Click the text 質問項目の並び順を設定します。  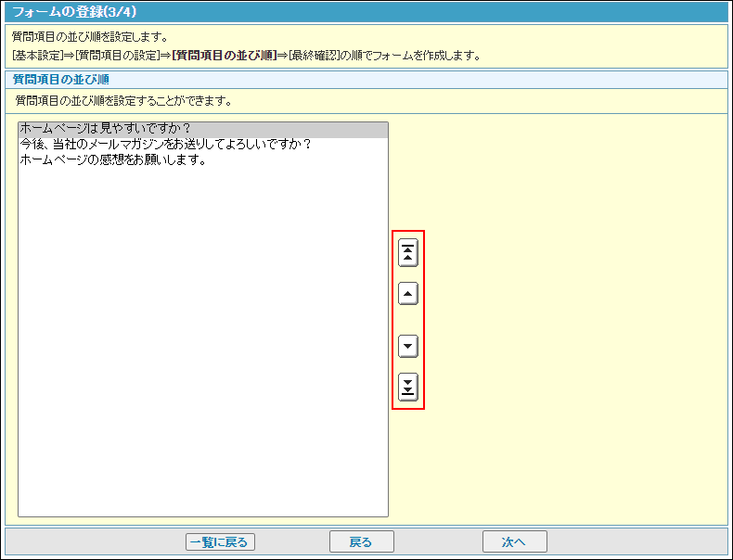90,37
